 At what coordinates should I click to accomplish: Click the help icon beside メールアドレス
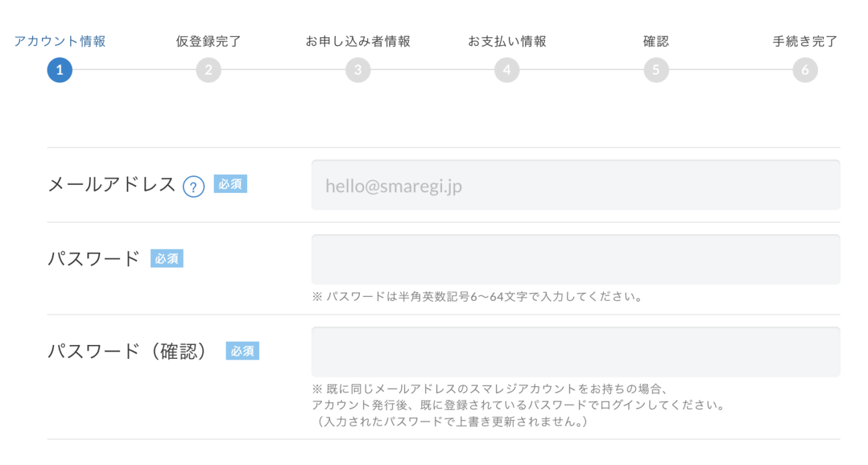(193, 186)
